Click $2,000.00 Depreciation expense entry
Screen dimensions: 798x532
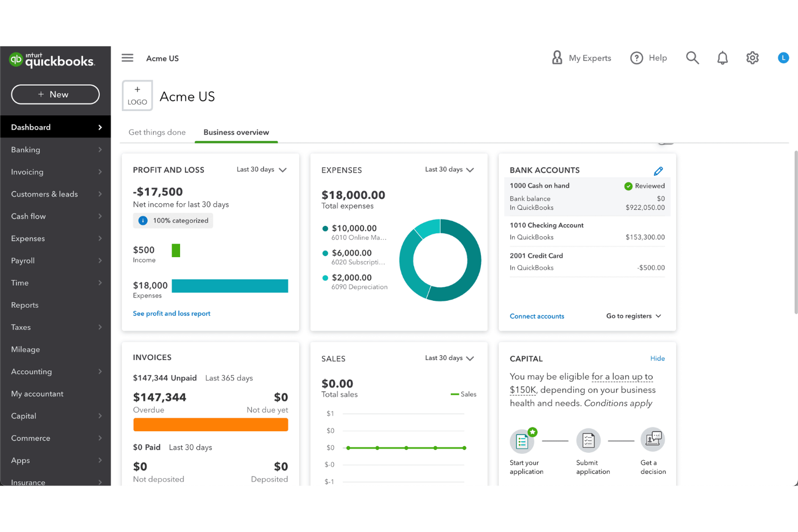coord(355,282)
